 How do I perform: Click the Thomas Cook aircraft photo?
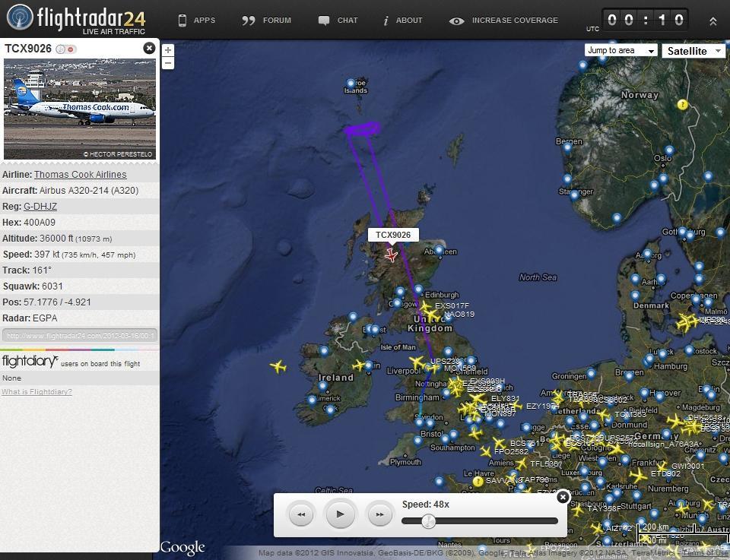[80, 109]
